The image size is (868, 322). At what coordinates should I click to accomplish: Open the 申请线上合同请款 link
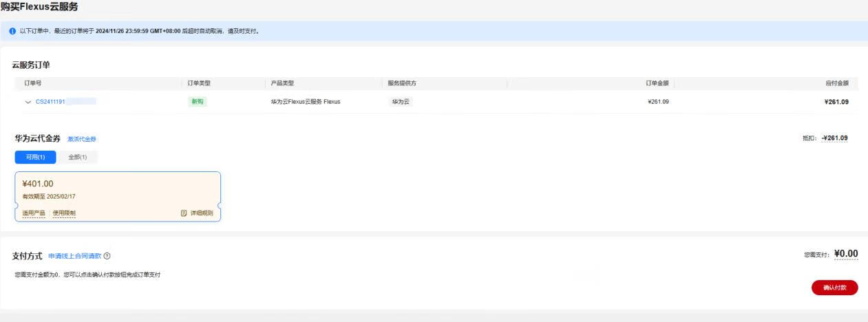click(74, 256)
